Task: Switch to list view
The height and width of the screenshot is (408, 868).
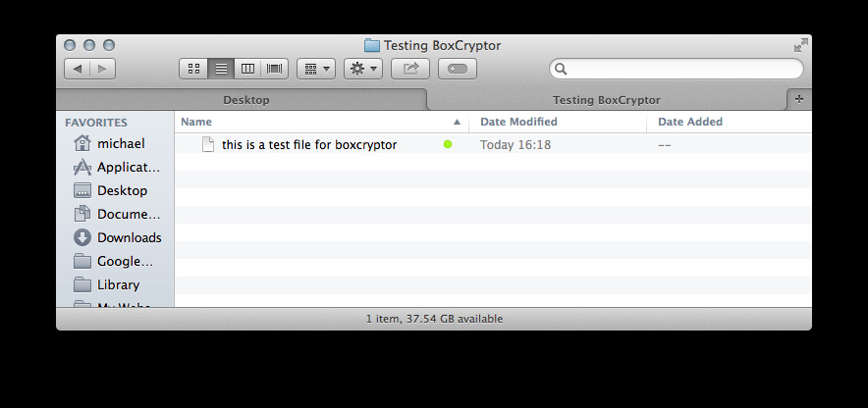Action: pyautogui.click(x=221, y=69)
